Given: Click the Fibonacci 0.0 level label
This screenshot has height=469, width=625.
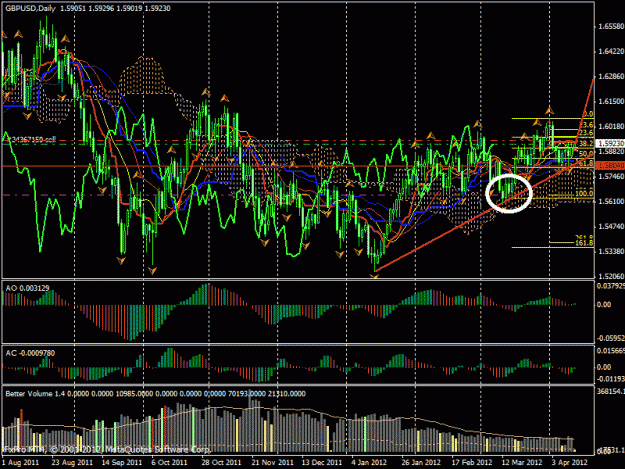Looking at the screenshot, I should point(588,114).
